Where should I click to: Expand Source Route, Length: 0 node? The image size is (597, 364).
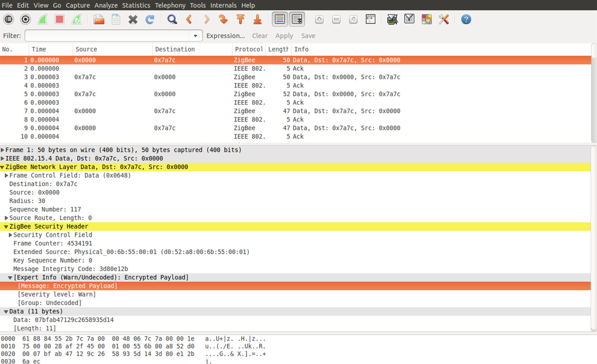(x=7, y=218)
